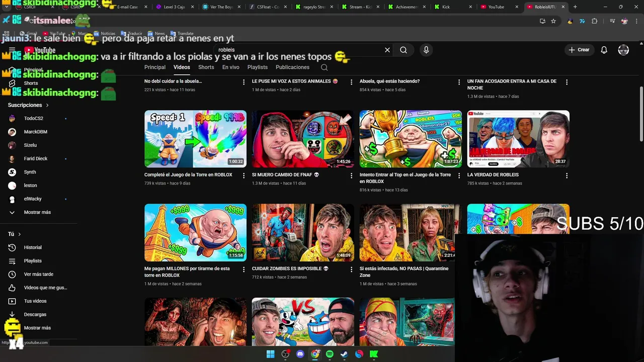The width and height of the screenshot is (644, 362).
Task: Switch to the Kick browser tab
Action: point(452,7)
